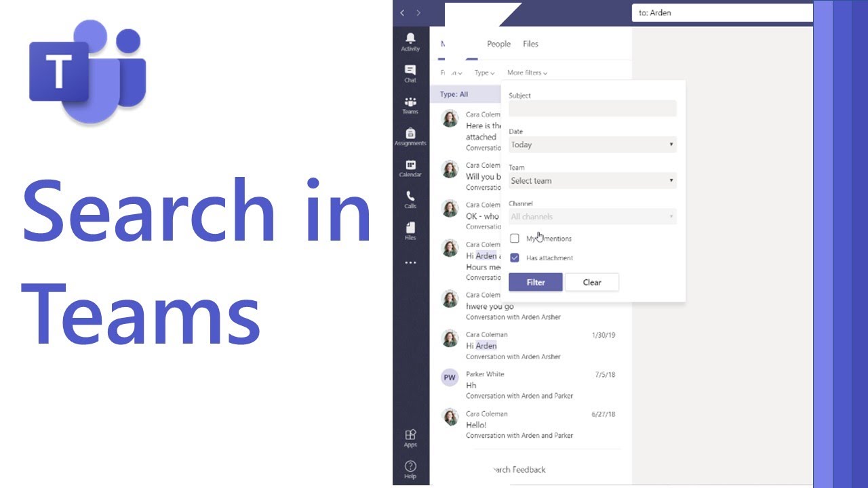Switch to the Messages tab
The height and width of the screenshot is (488, 868).
pos(458,44)
